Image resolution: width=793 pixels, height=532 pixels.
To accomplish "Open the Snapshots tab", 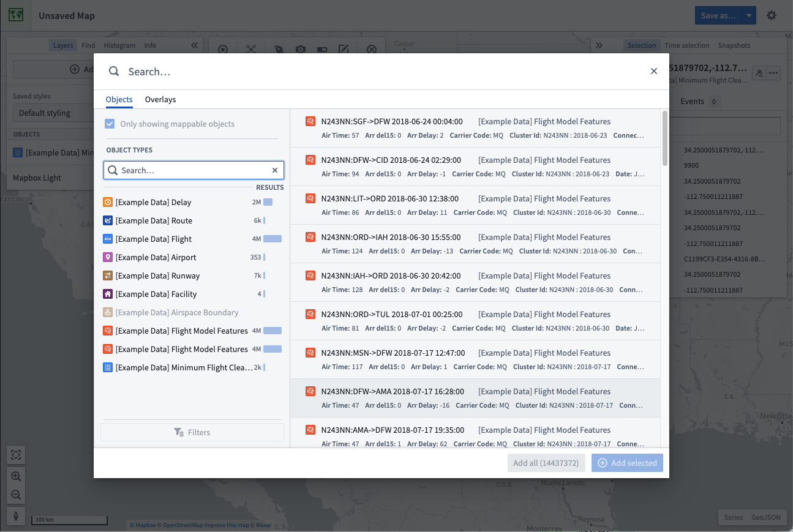I will [734, 45].
